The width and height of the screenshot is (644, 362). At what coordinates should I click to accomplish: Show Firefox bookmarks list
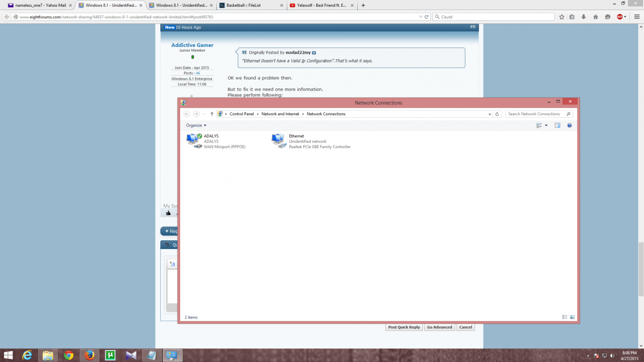click(572, 17)
